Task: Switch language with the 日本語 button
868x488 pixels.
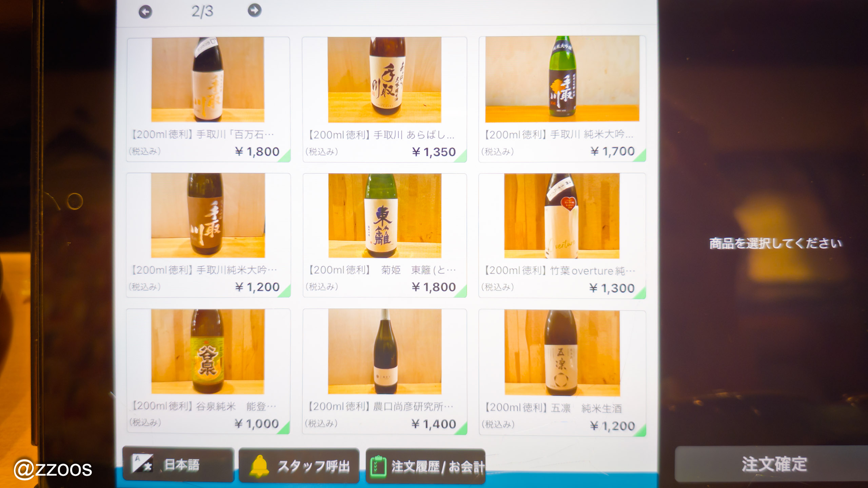Action: 178,464
